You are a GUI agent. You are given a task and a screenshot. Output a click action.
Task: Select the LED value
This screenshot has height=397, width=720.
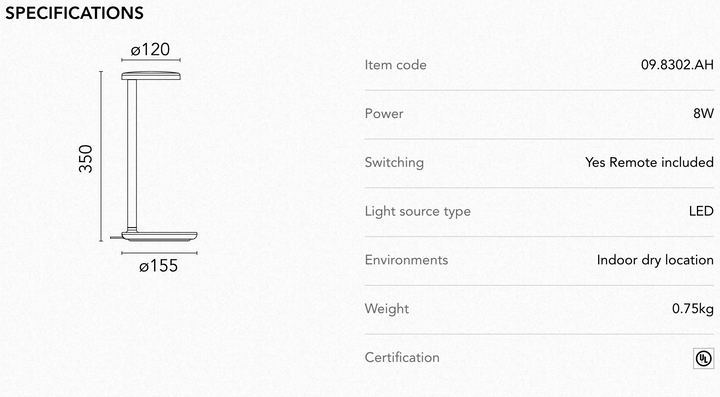click(x=701, y=211)
